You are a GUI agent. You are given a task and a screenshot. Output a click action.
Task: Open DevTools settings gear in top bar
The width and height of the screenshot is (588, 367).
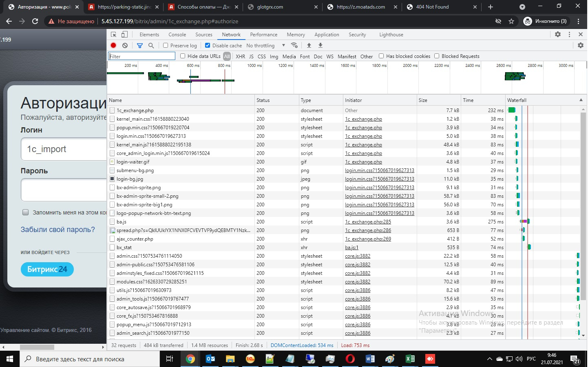pyautogui.click(x=558, y=35)
